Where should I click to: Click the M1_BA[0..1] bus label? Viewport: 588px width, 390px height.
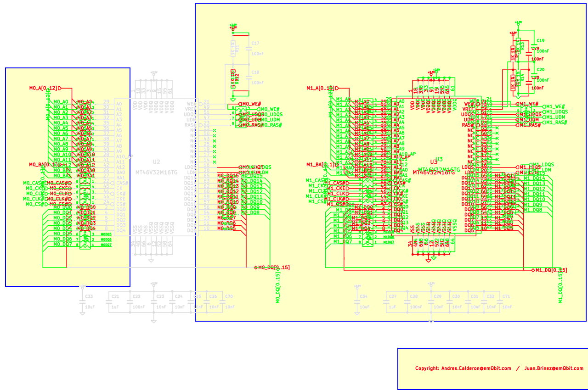click(321, 164)
